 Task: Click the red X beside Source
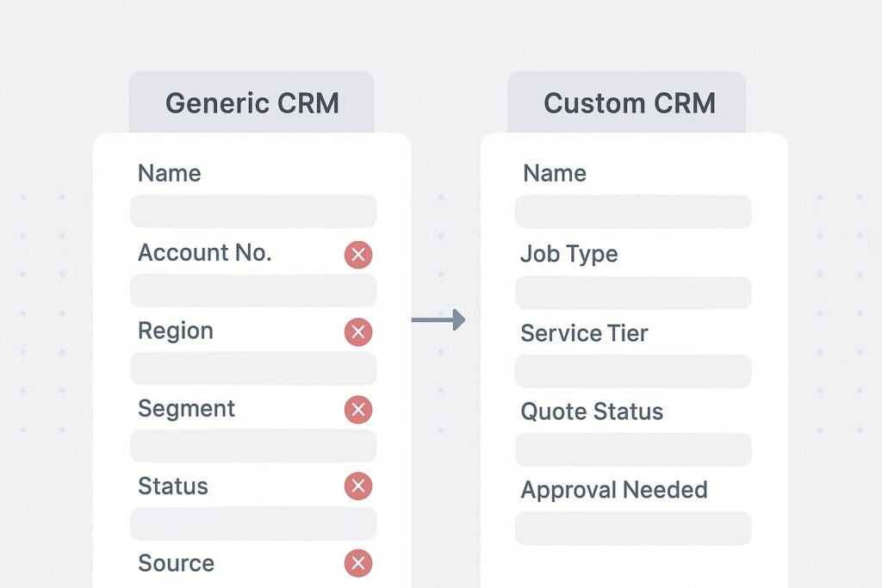tap(358, 564)
